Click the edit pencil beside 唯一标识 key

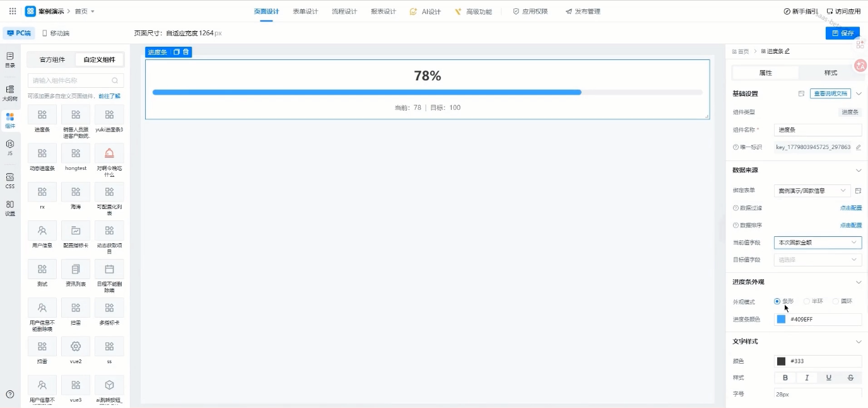pyautogui.click(x=858, y=147)
